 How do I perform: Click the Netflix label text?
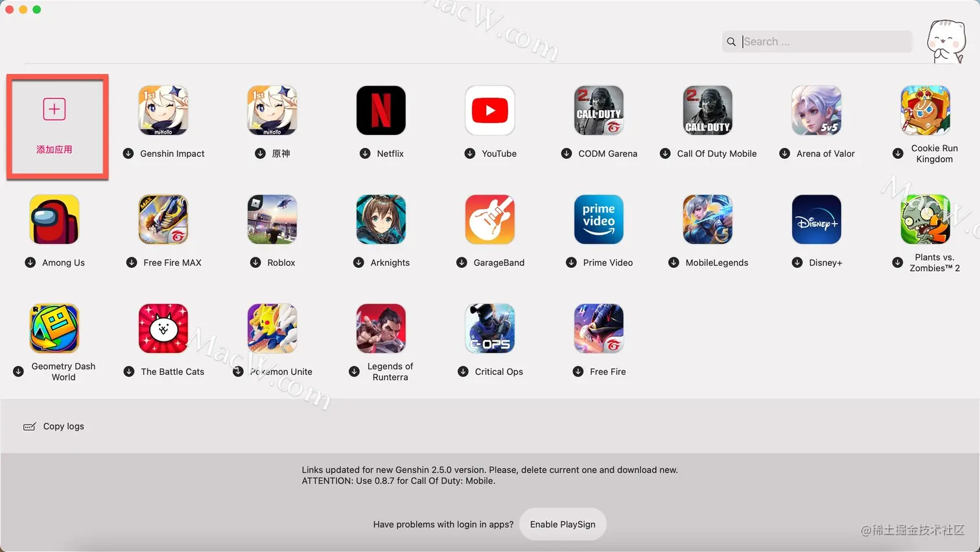coord(390,154)
